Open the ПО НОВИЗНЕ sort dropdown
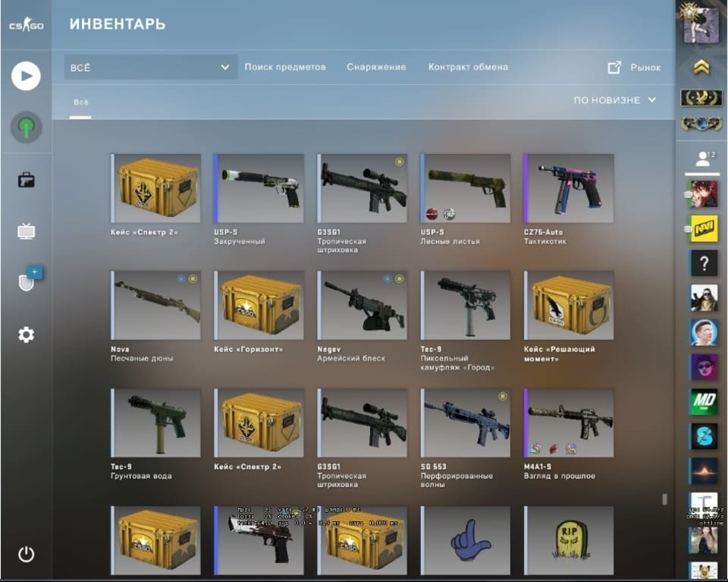 (615, 100)
